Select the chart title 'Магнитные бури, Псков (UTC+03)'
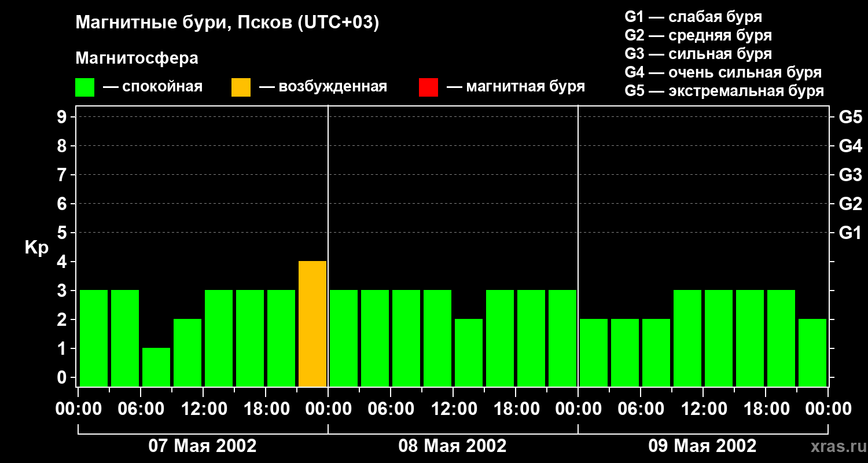The height and width of the screenshot is (463, 868). [x=227, y=23]
